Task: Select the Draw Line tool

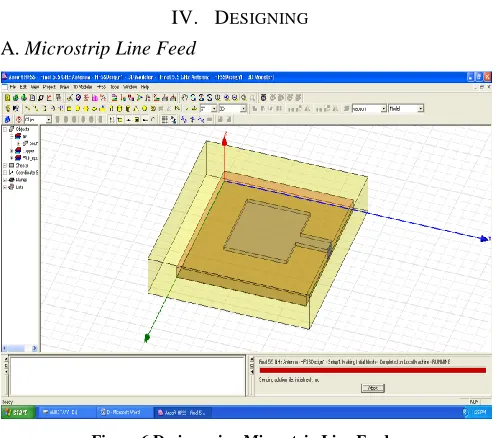Action: (28, 109)
